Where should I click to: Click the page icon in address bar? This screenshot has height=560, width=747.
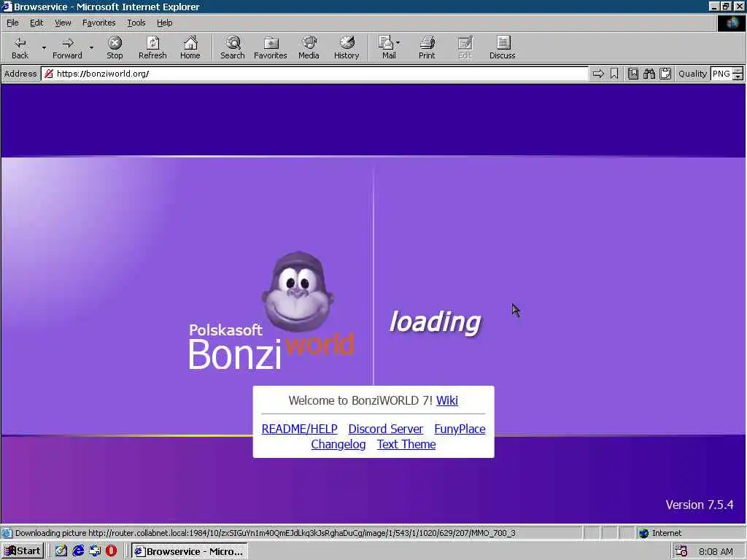coord(49,74)
